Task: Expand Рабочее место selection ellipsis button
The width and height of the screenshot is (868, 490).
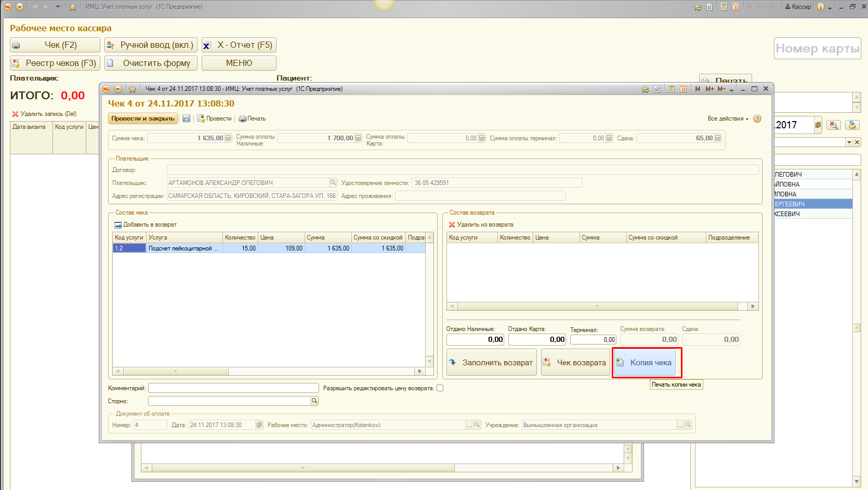Action: (x=469, y=425)
